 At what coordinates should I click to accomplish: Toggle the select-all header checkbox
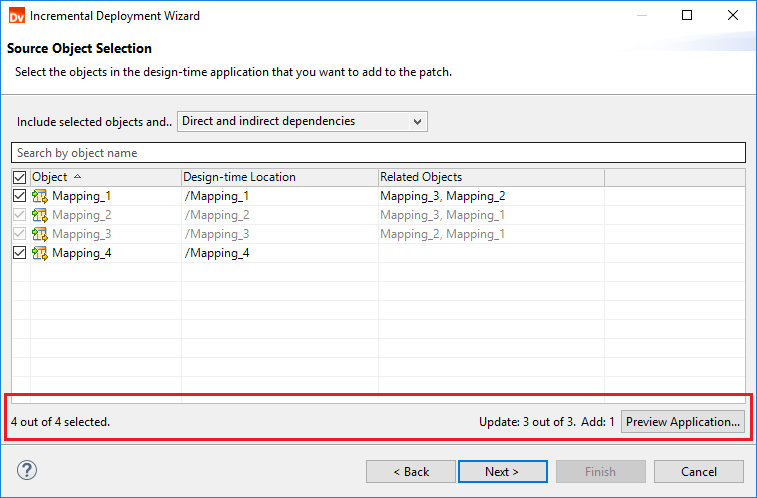click(19, 177)
